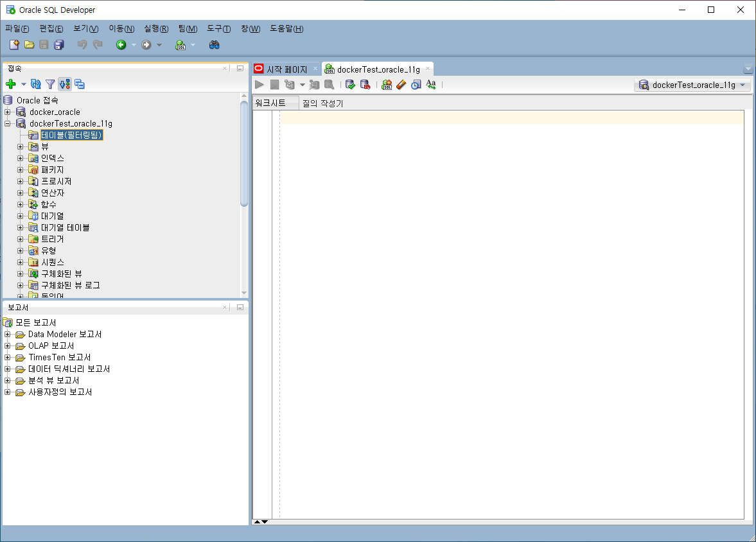Screen dimensions: 756x542
Task: Select the 테이블(필터링됨) tree item
Action: (x=72, y=135)
